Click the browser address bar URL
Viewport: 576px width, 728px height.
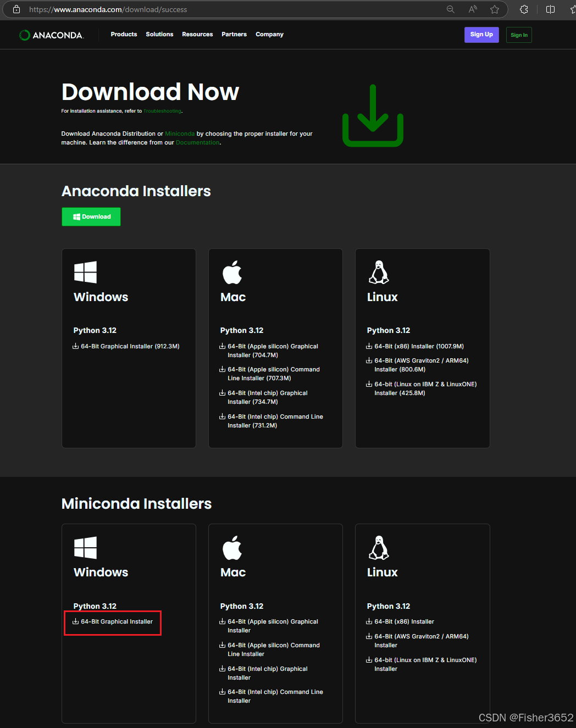(x=108, y=9)
